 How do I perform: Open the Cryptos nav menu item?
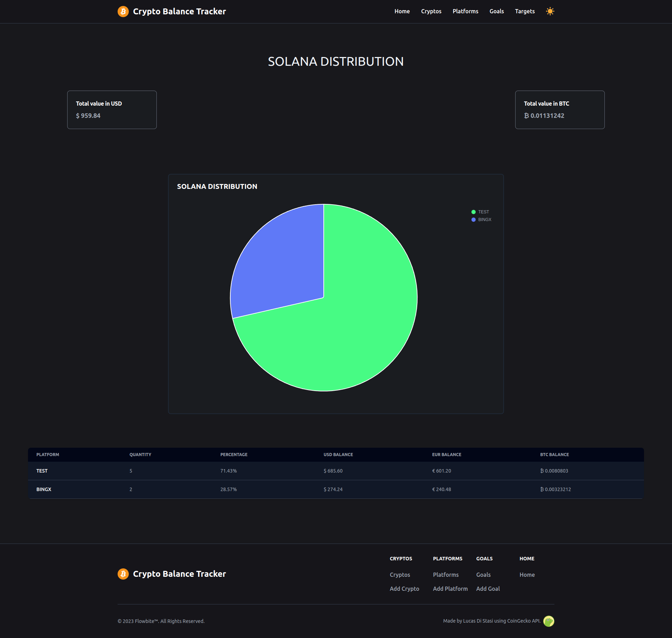431,11
